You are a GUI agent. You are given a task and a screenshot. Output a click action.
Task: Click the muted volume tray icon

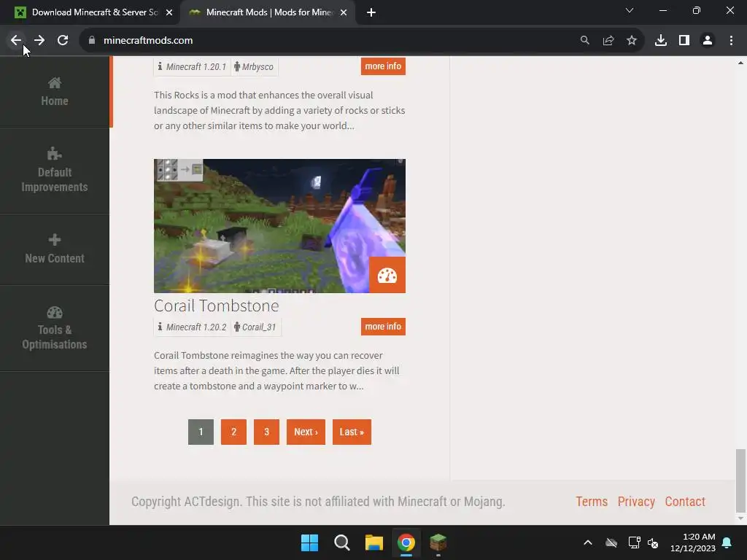(x=653, y=542)
